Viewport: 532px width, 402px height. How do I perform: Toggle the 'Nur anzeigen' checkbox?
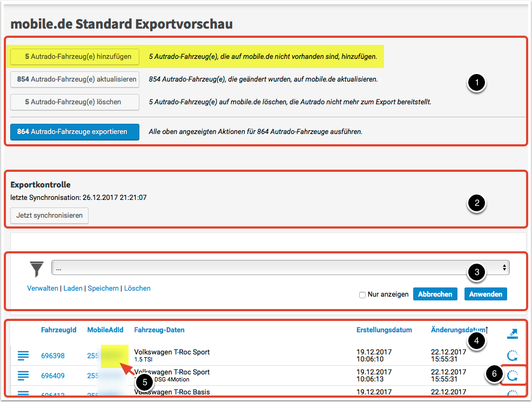click(x=362, y=294)
